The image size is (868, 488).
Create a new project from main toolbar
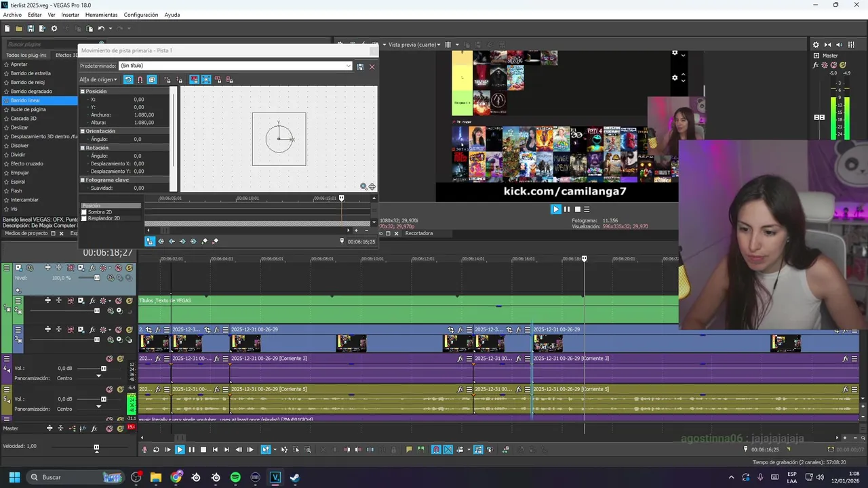7,28
